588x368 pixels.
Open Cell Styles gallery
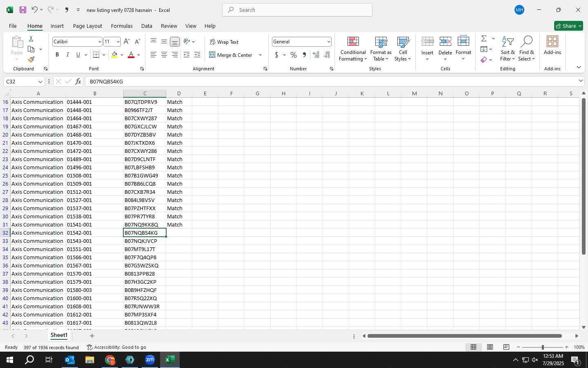pyautogui.click(x=403, y=49)
